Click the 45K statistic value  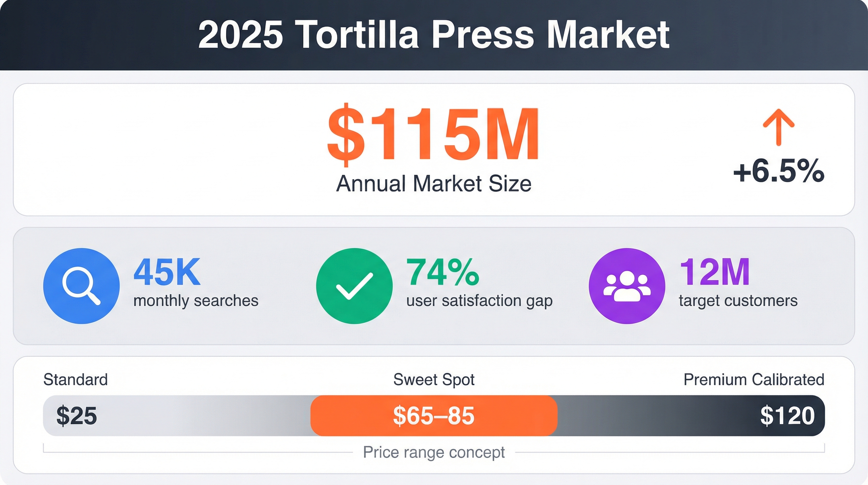click(x=167, y=272)
